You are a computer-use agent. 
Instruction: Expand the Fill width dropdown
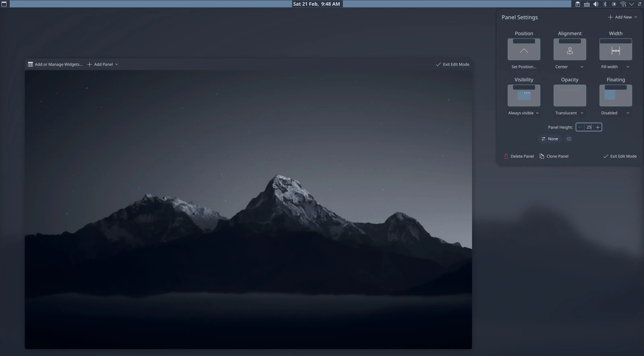(615, 67)
